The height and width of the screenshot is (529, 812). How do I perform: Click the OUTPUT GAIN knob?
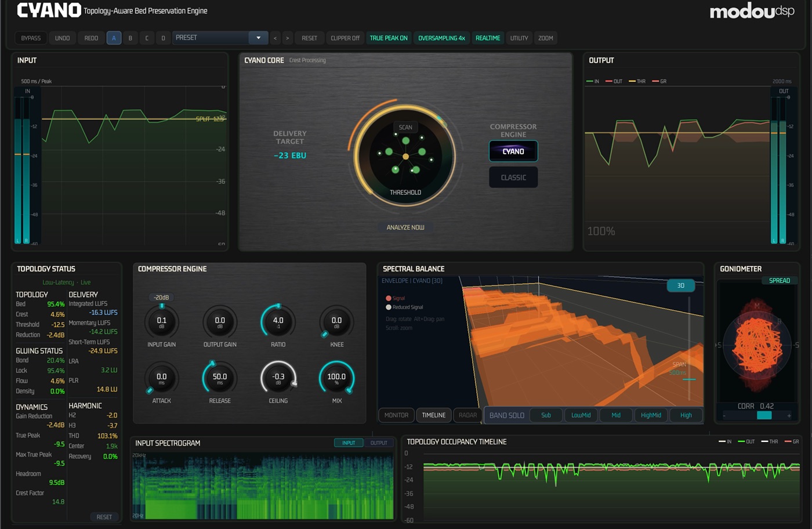tap(220, 322)
